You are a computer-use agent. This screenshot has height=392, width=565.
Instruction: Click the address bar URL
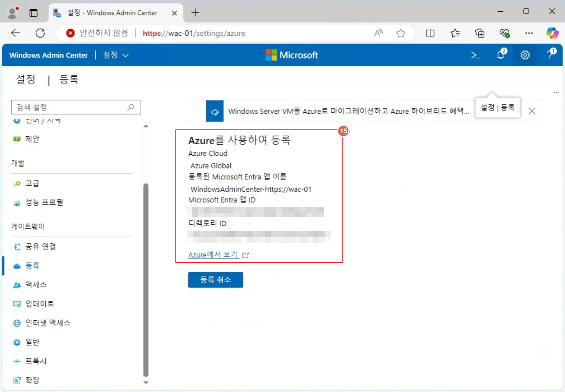tap(194, 33)
